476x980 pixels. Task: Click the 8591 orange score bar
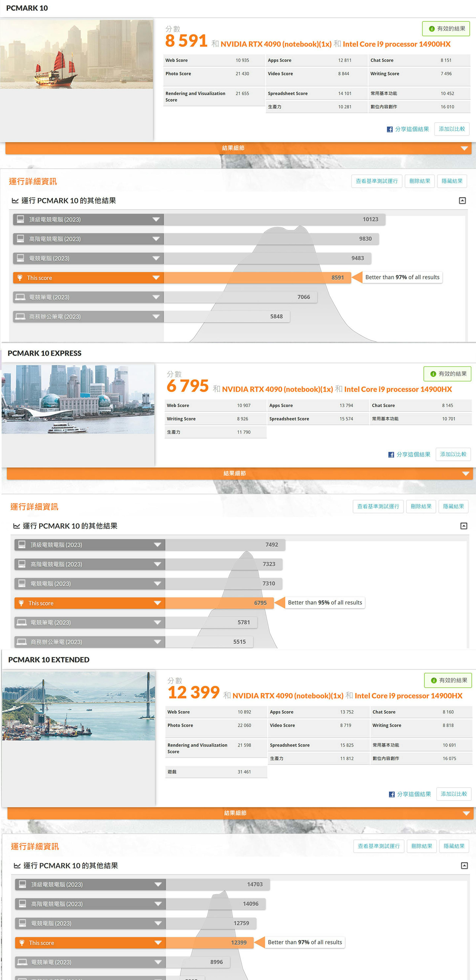(257, 278)
